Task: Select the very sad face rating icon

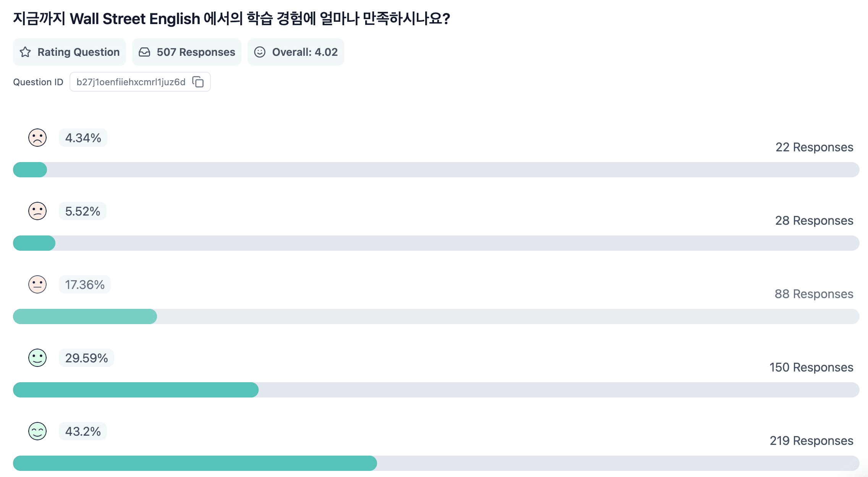Action: [37, 138]
